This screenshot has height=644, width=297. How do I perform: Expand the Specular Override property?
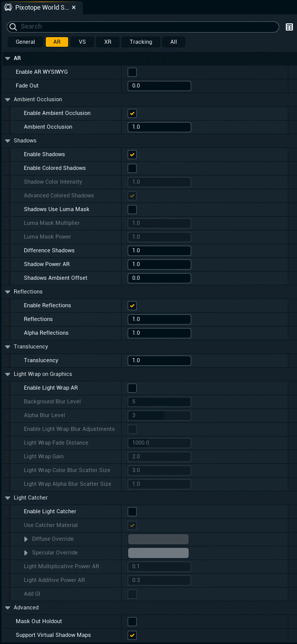coord(25,552)
